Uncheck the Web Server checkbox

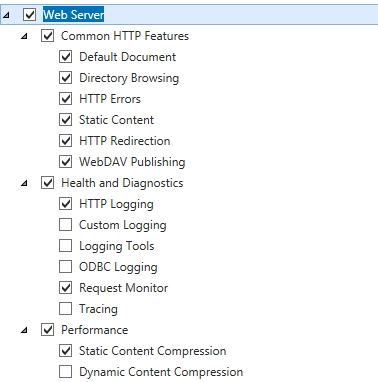click(x=29, y=15)
